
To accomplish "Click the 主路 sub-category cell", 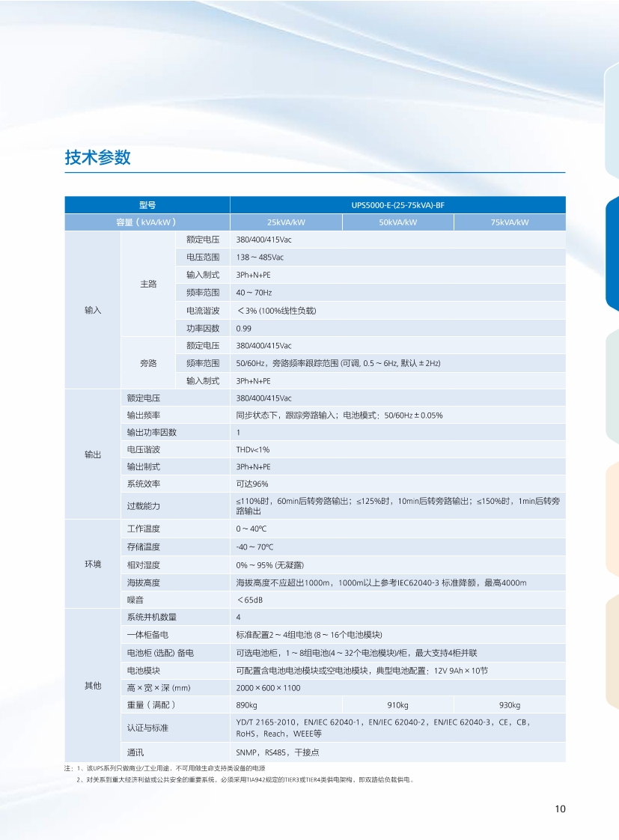I will coord(148,284).
